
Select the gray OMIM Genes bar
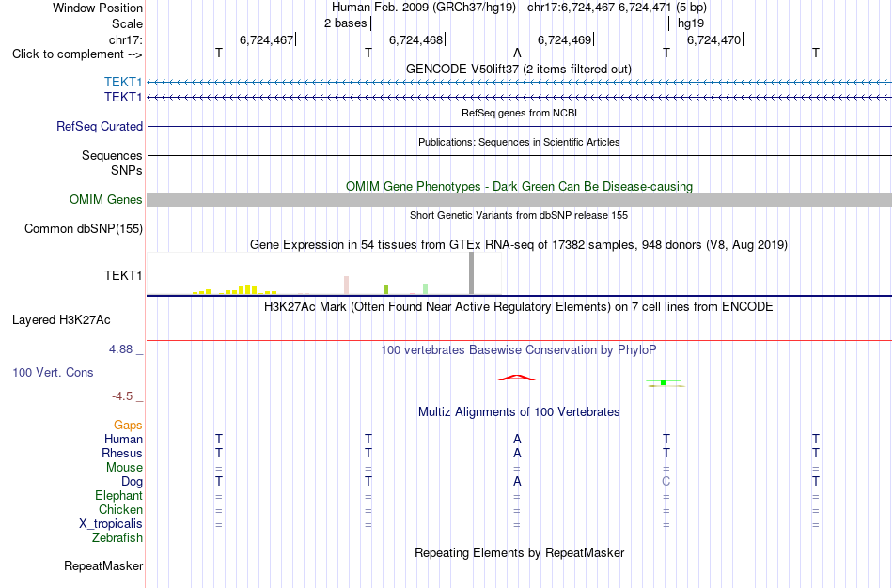(x=520, y=199)
